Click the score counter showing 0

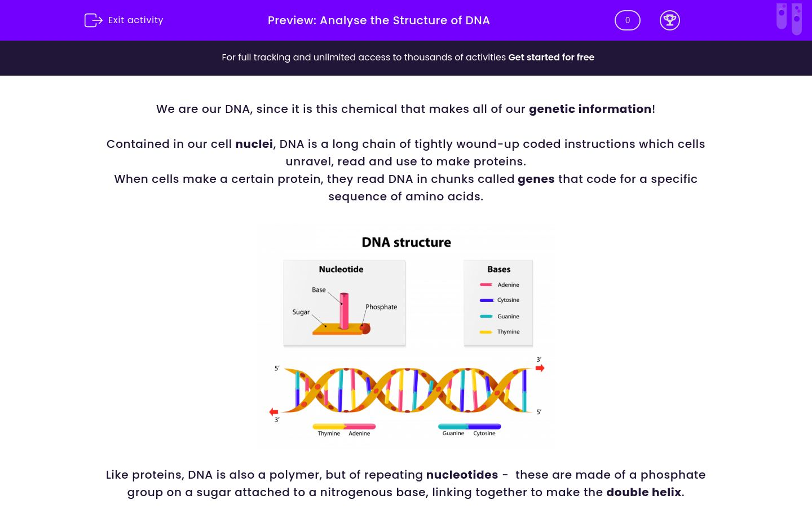point(627,20)
